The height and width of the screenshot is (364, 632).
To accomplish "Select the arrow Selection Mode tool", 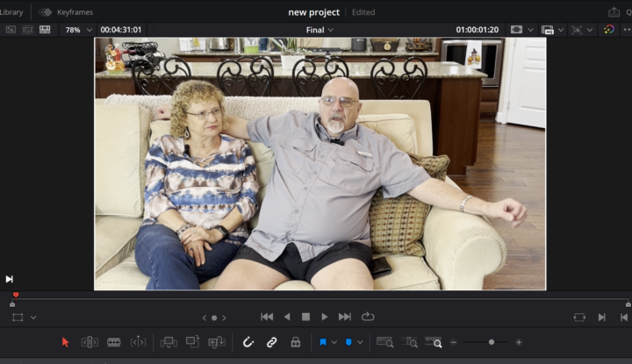I will [x=65, y=342].
